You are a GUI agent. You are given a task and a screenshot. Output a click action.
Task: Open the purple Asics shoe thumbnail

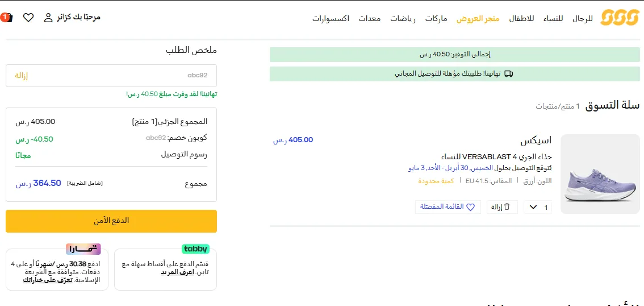600,174
